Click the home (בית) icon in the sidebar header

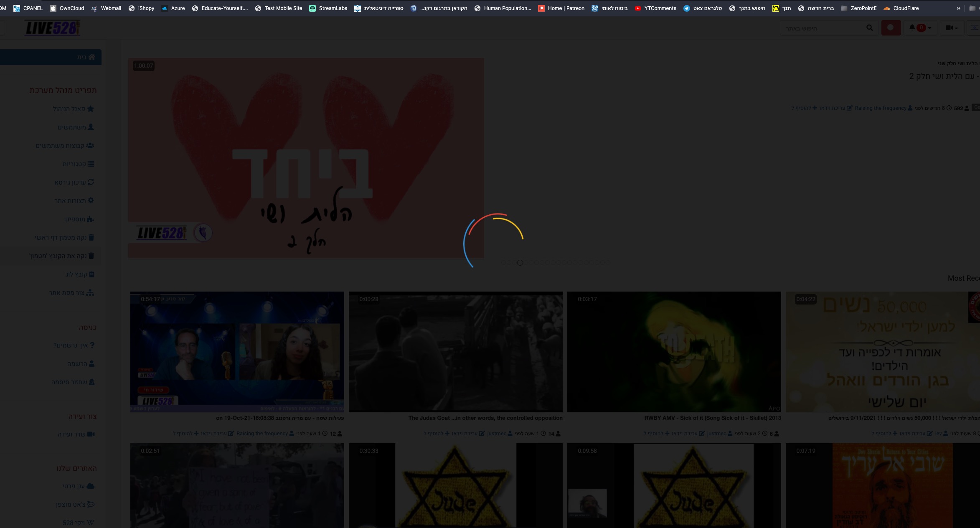click(91, 57)
